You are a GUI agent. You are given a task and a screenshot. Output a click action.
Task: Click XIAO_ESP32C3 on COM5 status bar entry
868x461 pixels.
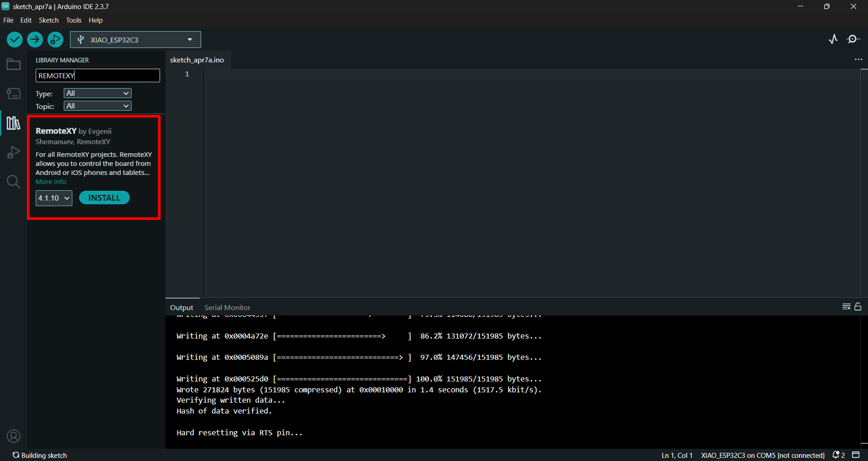click(x=763, y=455)
